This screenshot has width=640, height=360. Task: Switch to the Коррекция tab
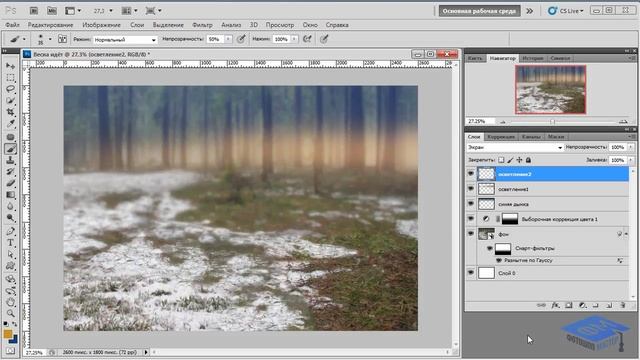click(x=501, y=137)
